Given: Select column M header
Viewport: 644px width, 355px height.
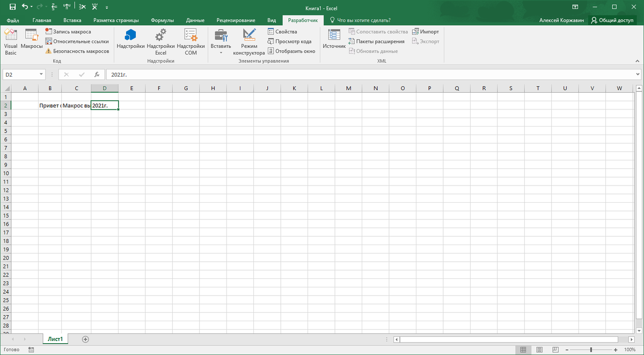Looking at the screenshot, I should click(348, 88).
